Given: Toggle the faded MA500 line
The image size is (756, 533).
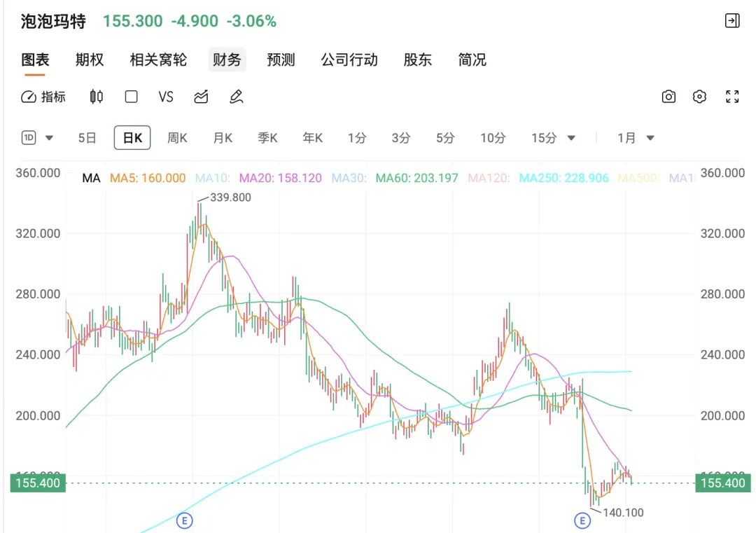Looking at the screenshot, I should pyautogui.click(x=638, y=178).
